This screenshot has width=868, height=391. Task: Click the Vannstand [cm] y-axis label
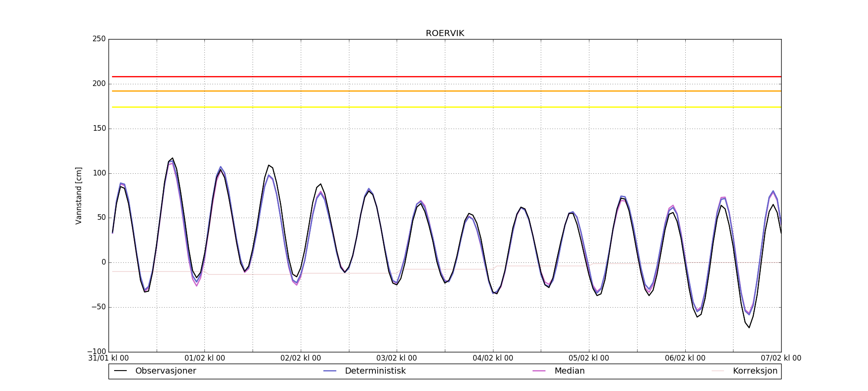pos(79,195)
